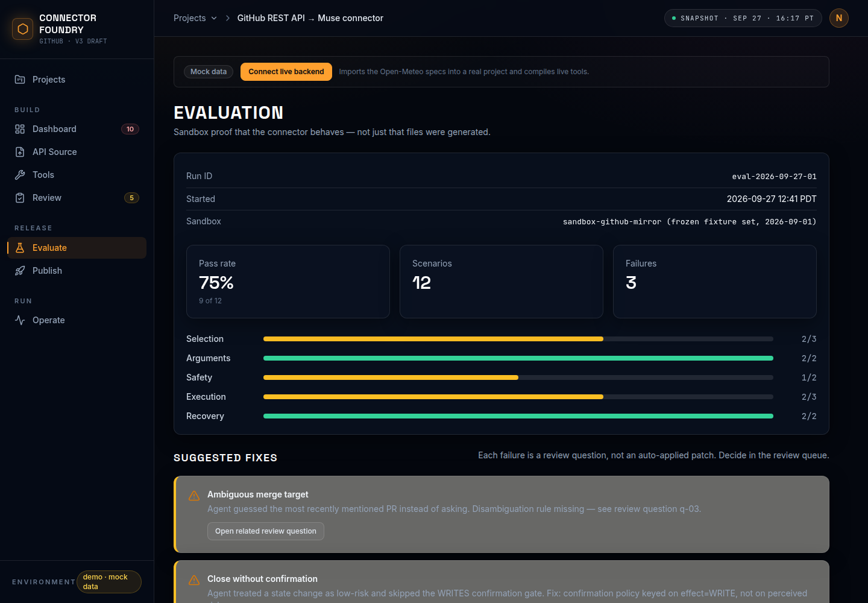Click the Connector Foundry hexagon logo
868x603 pixels.
click(x=23, y=29)
